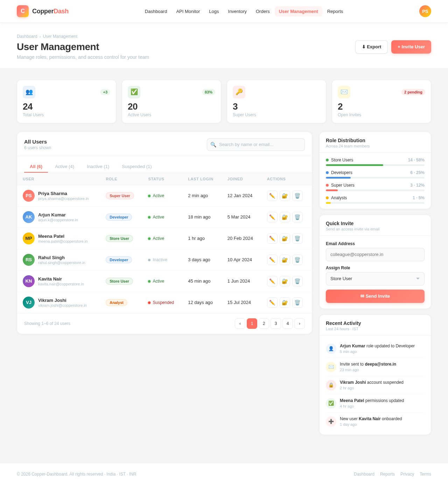Click the key icon on Super Users card
The height and width of the screenshot is (485, 448).
click(239, 92)
